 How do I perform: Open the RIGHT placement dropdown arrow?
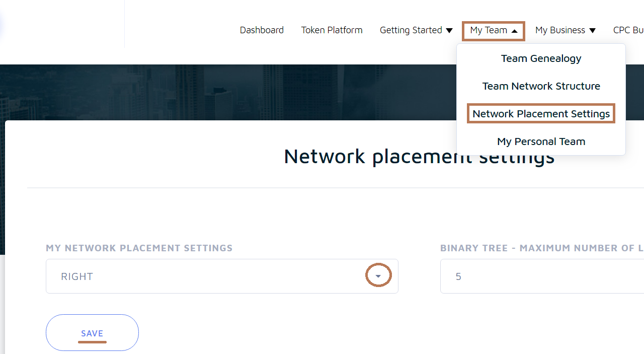pos(378,276)
